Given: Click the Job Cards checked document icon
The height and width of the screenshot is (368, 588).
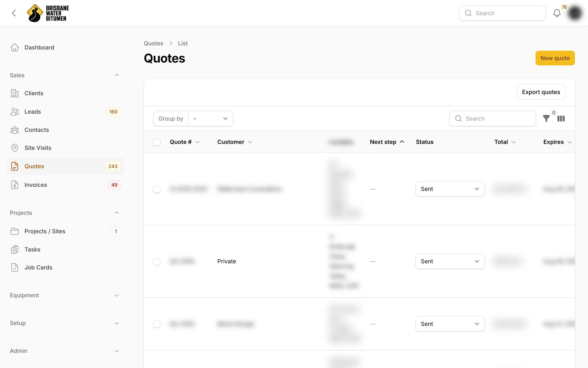Looking at the screenshot, I should (14, 267).
